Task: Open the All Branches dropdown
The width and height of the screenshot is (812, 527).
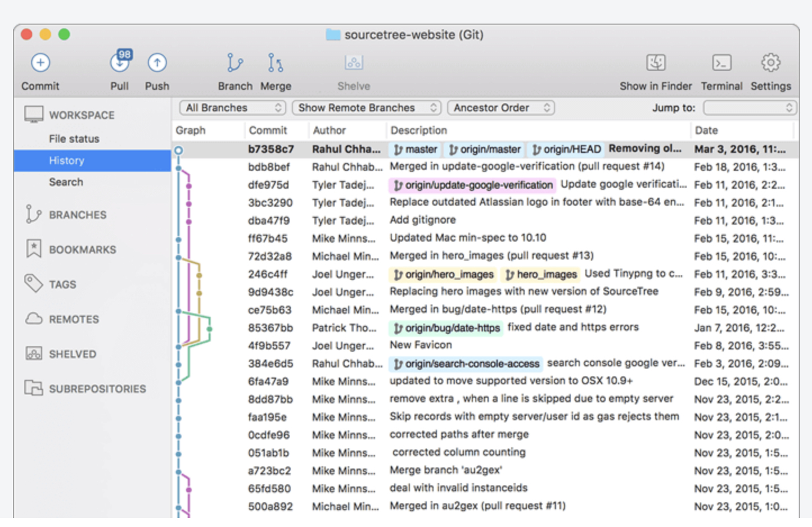Action: [x=231, y=107]
